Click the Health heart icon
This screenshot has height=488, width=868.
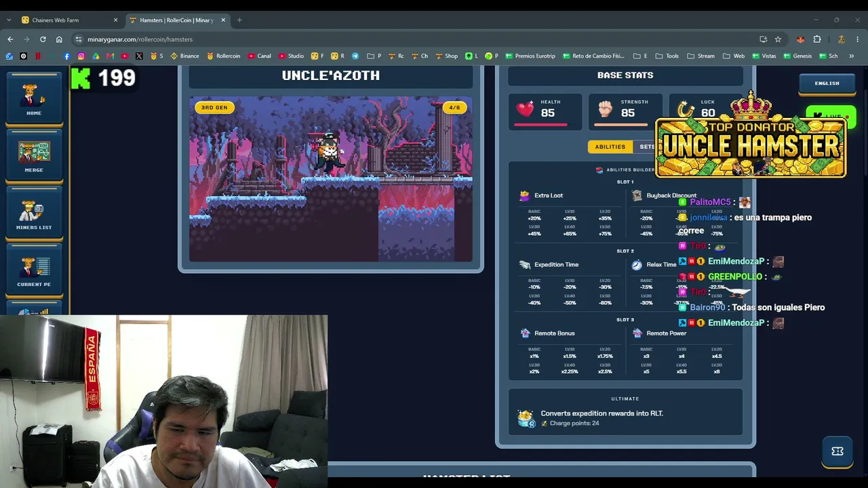coord(526,108)
